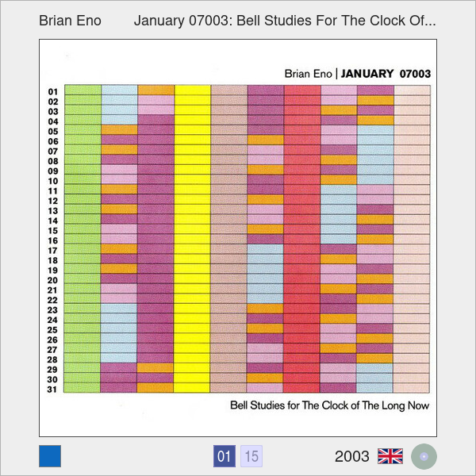
Task: Click the cover's JANUARY 07003 heading
Action: 386,74
